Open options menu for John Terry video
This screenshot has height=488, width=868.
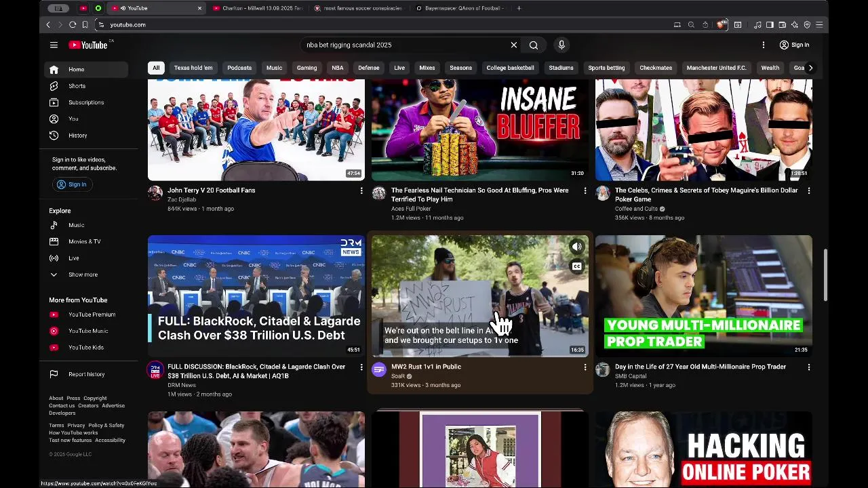(361, 191)
